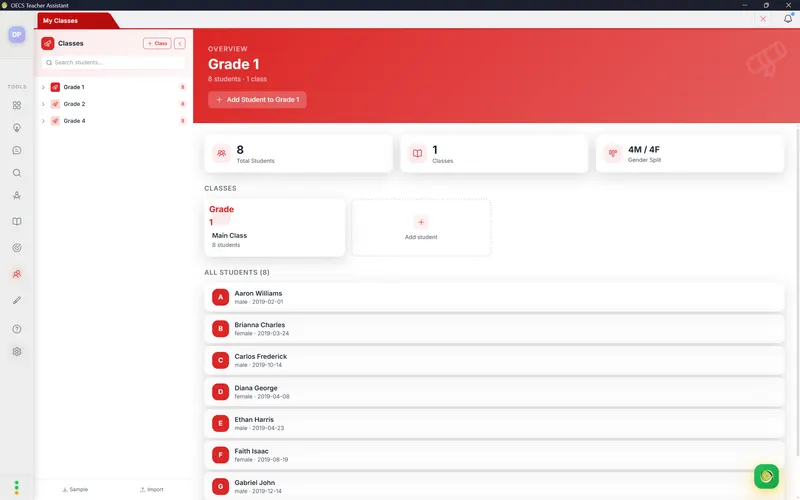Open Brianna Charles student row
This screenshot has width=800, height=500.
494,329
